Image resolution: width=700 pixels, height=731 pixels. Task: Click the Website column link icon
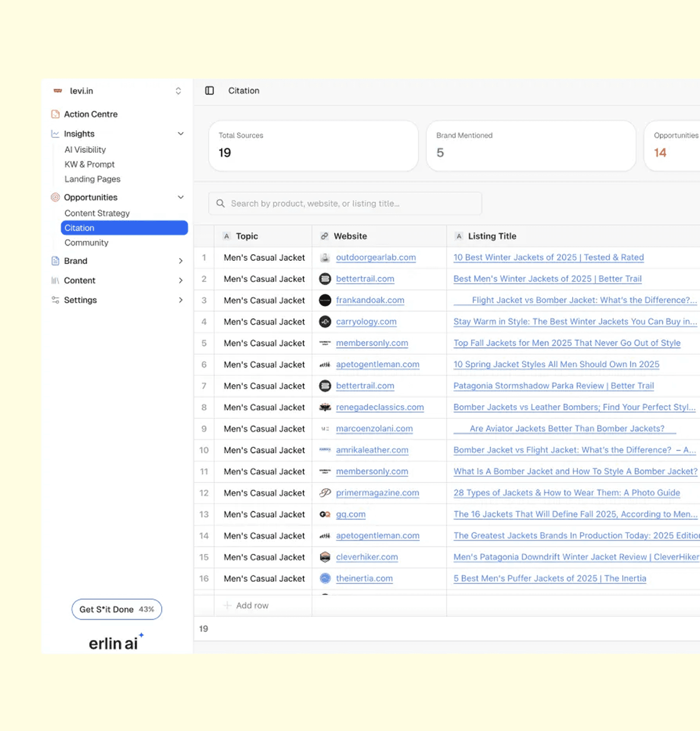[325, 236]
